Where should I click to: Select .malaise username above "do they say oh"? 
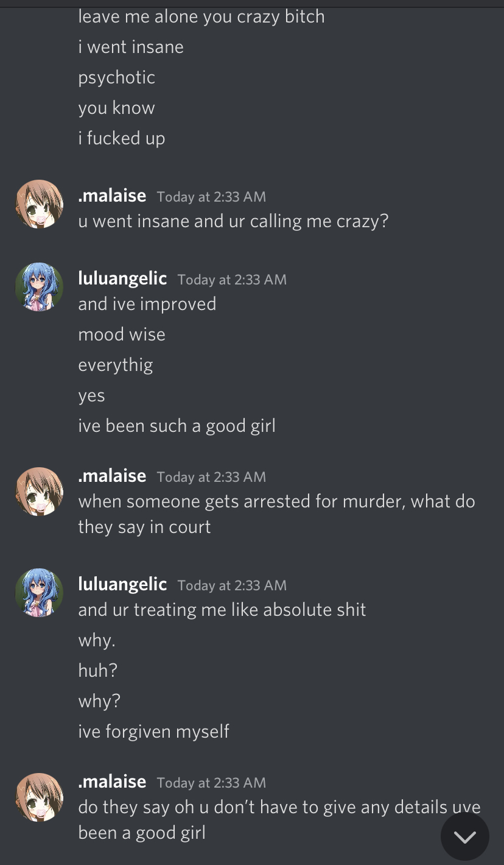point(112,782)
